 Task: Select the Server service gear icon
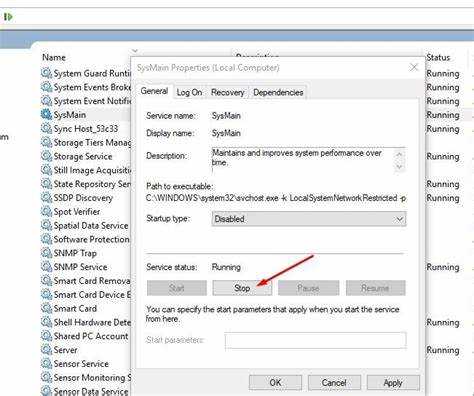(x=46, y=350)
